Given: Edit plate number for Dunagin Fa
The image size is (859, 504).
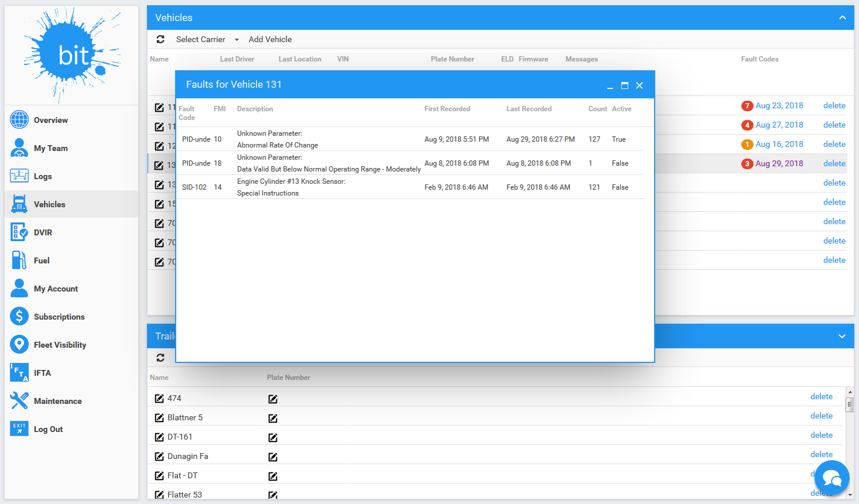Looking at the screenshot, I should [x=273, y=457].
